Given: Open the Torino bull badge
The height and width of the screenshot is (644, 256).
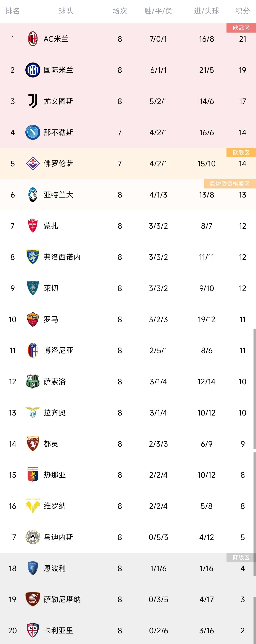Looking at the screenshot, I should (33, 444).
